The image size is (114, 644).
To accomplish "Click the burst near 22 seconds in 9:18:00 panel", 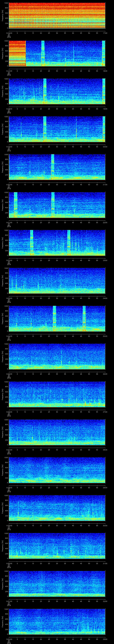I will pos(45,91).
